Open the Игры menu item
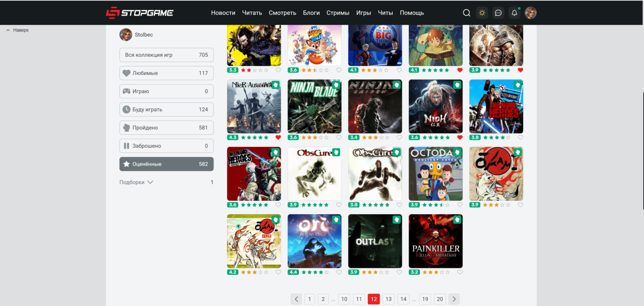Image resolution: width=644 pixels, height=306 pixels. (363, 13)
